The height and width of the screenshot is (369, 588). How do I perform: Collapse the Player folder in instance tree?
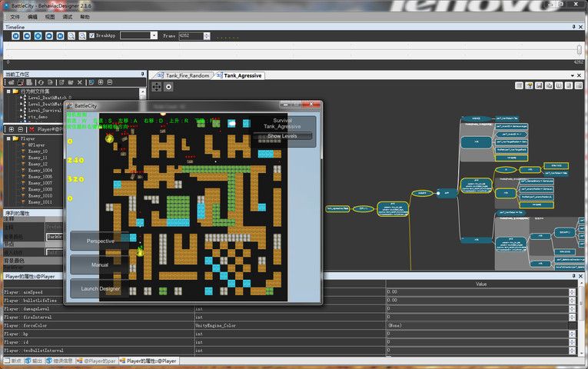tap(8, 138)
